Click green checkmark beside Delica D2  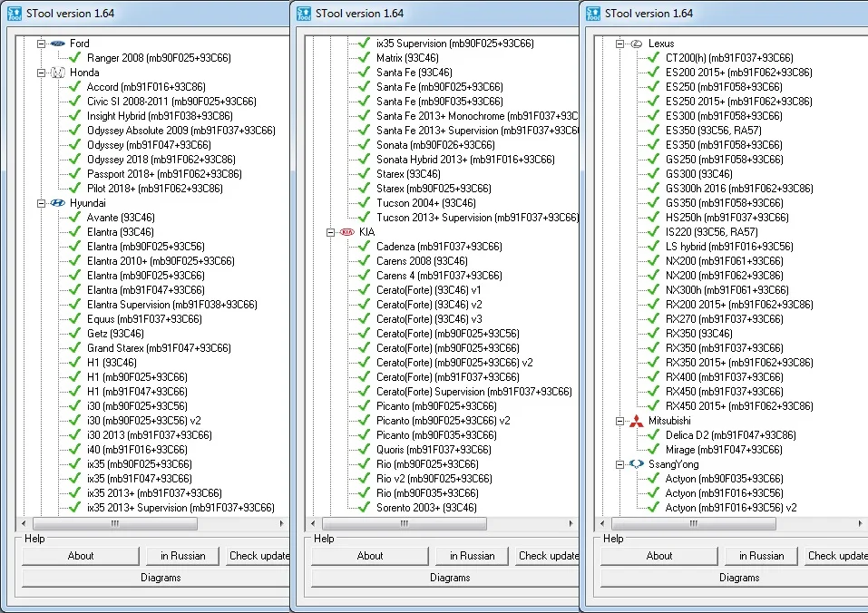point(654,434)
